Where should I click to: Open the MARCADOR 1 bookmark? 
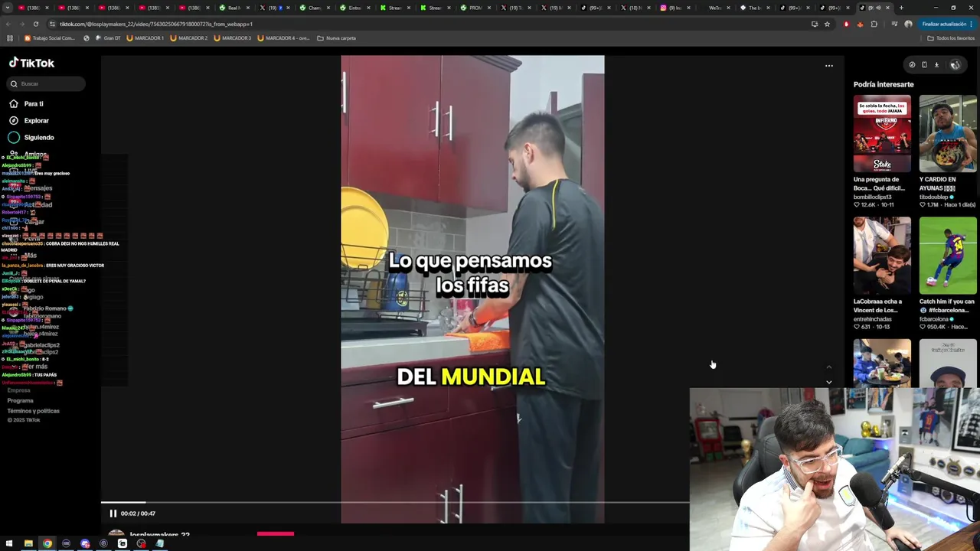(145, 37)
